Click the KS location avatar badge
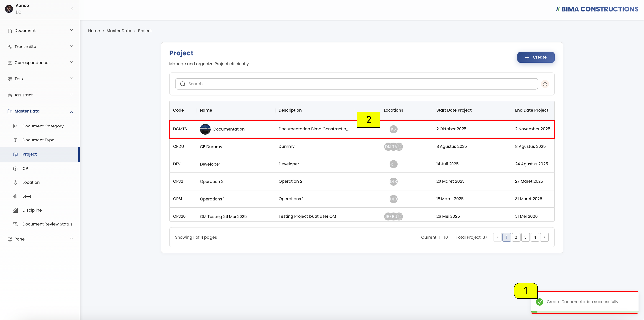This screenshot has height=320, width=644. click(393, 129)
